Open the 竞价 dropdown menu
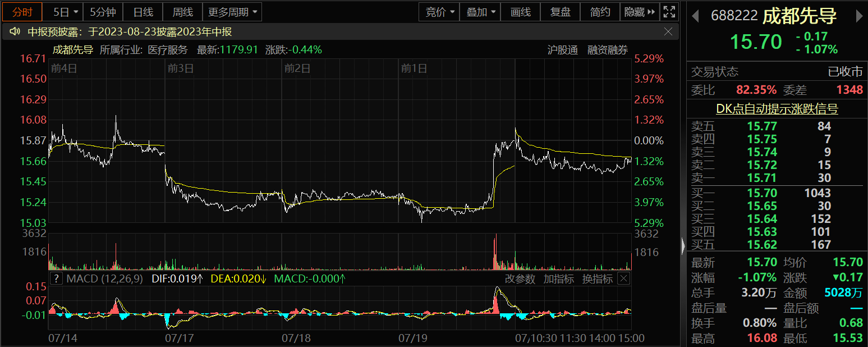 (439, 12)
